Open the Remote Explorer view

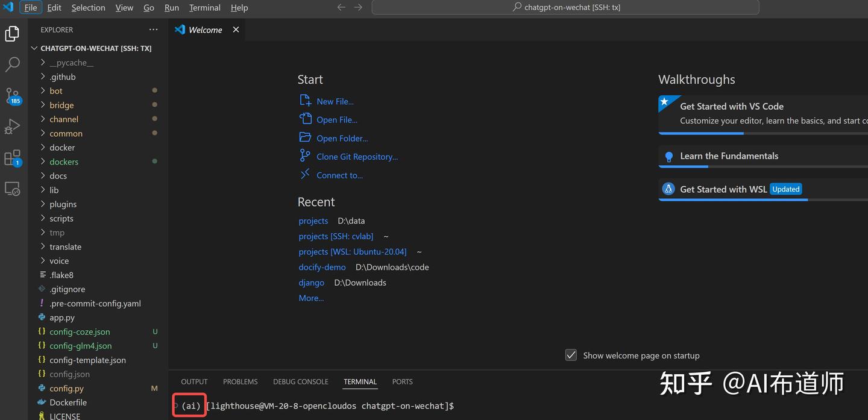tap(12, 189)
